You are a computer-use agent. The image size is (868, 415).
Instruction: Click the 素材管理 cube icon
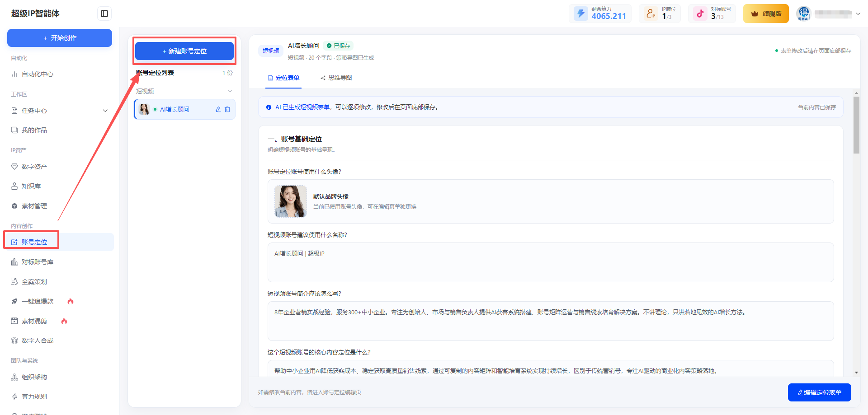14,206
